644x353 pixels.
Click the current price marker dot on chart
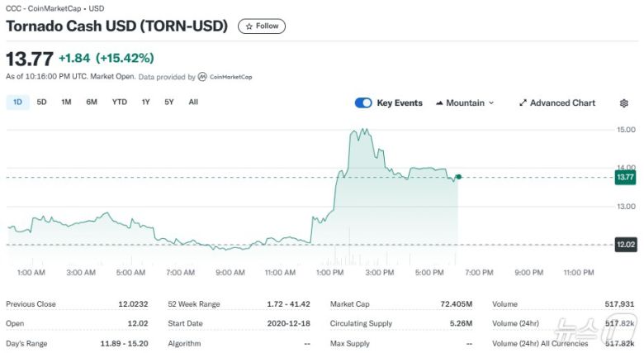click(458, 177)
